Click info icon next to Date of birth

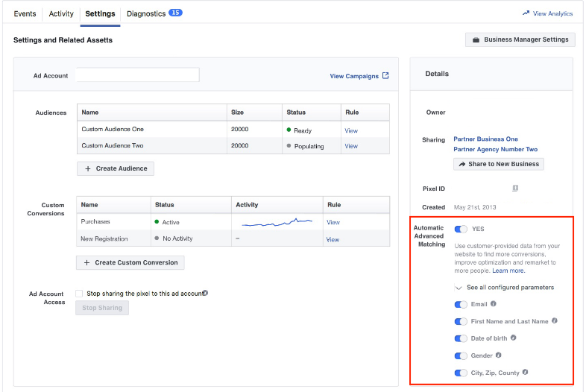(x=514, y=338)
